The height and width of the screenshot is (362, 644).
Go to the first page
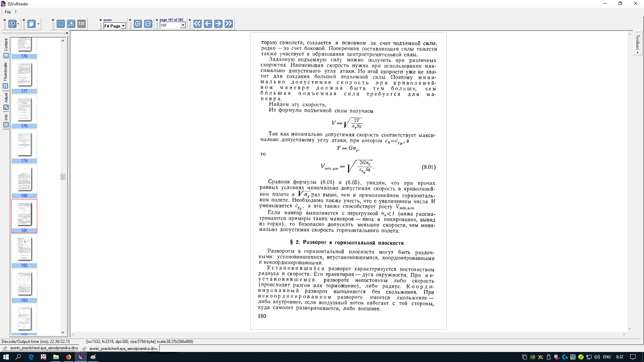point(198,24)
